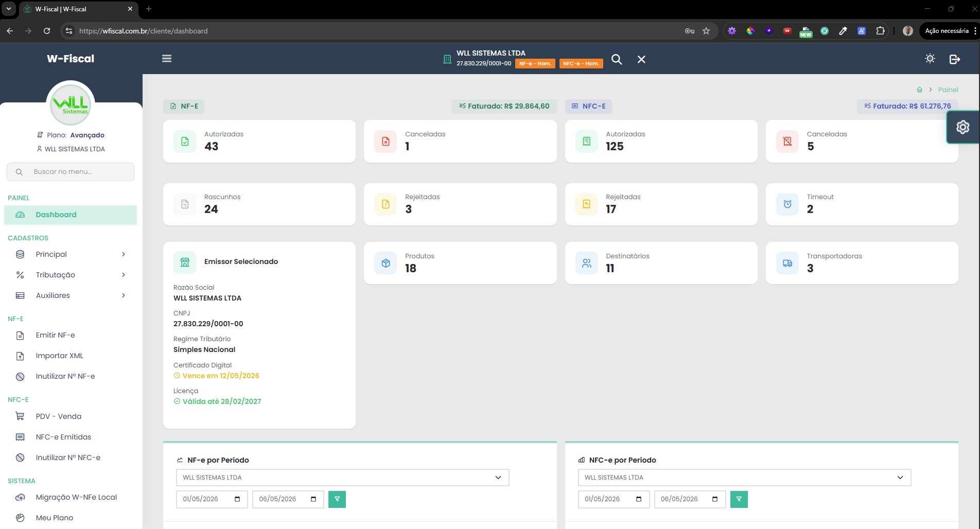
Task: Open the browser profile avatar
Action: pyautogui.click(x=908, y=31)
